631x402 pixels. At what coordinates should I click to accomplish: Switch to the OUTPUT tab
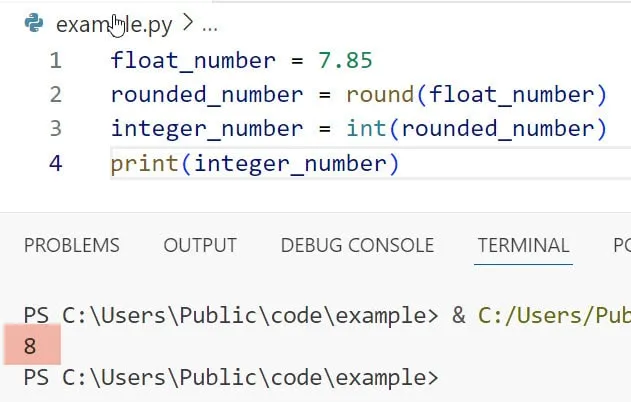(x=200, y=245)
